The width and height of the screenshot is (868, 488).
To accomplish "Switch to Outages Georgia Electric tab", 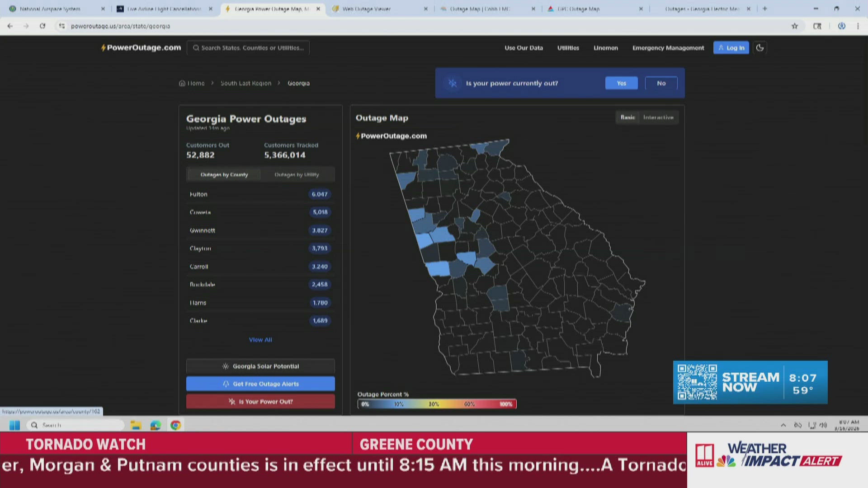I will (702, 9).
